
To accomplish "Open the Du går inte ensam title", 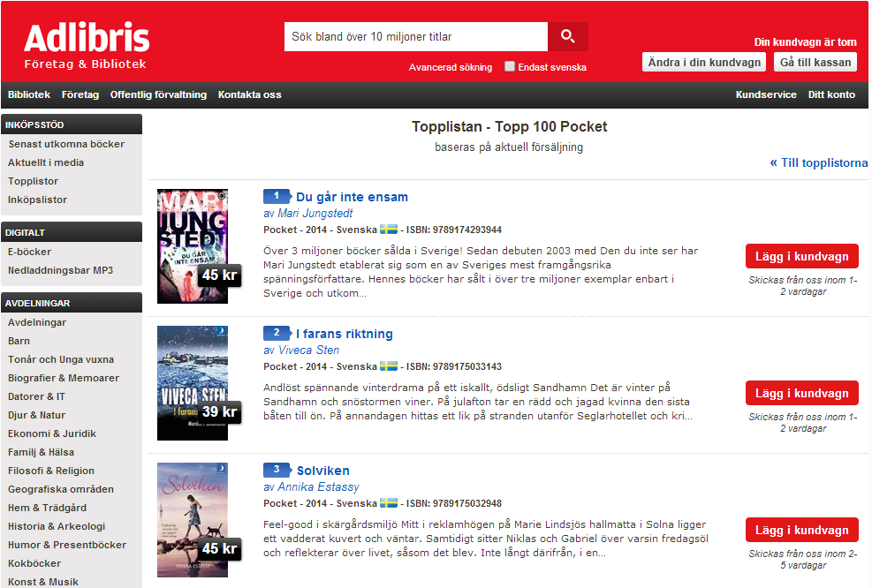I will (x=352, y=197).
